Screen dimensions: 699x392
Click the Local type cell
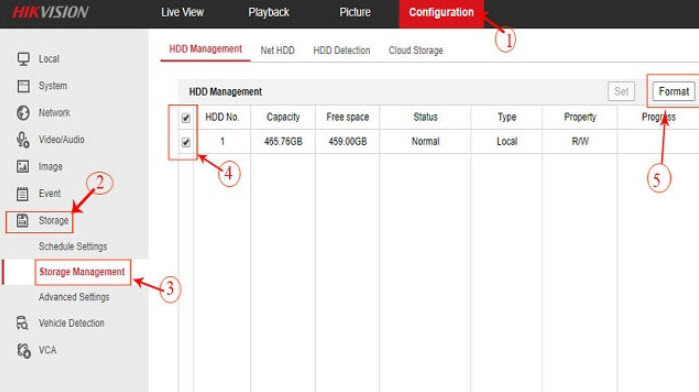507,142
